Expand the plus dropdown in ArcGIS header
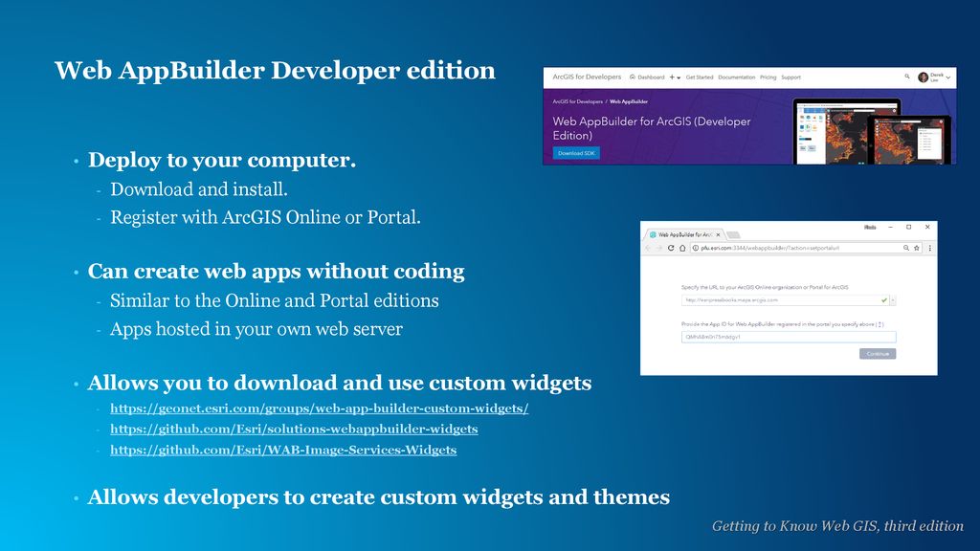980x551 pixels. [675, 77]
